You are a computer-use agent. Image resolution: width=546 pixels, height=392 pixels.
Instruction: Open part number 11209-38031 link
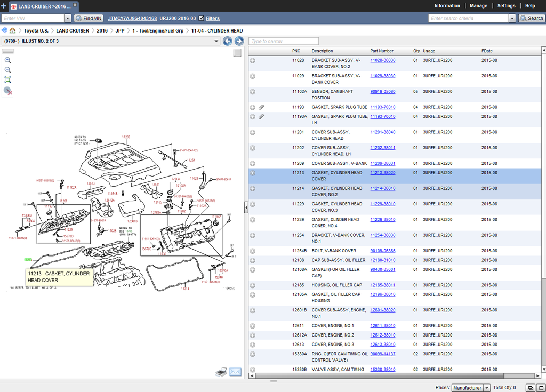pyautogui.click(x=383, y=163)
